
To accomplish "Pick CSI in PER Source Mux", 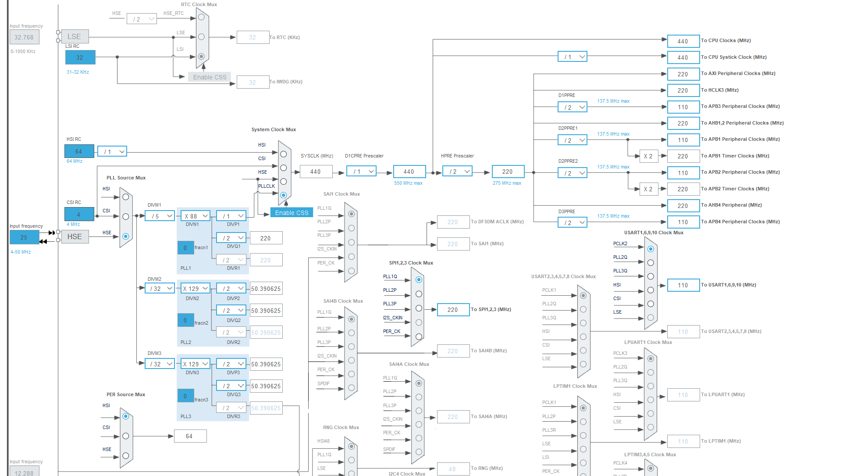I will coord(126,436).
